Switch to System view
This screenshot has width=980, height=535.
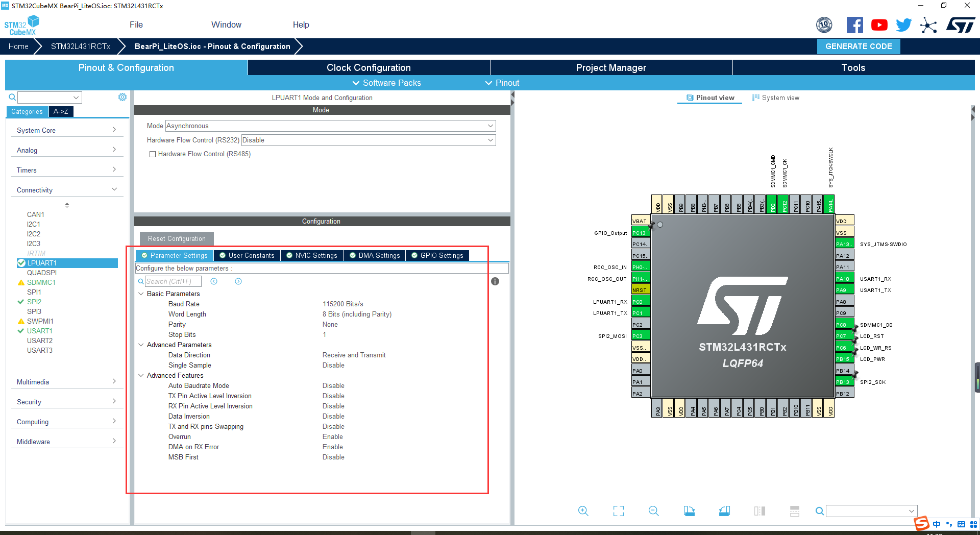pos(776,98)
